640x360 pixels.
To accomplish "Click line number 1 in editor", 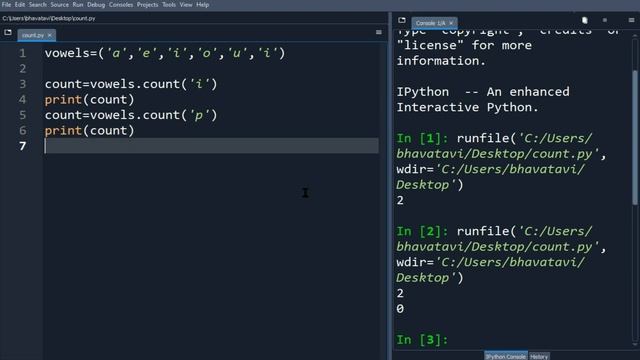I will point(22,53).
